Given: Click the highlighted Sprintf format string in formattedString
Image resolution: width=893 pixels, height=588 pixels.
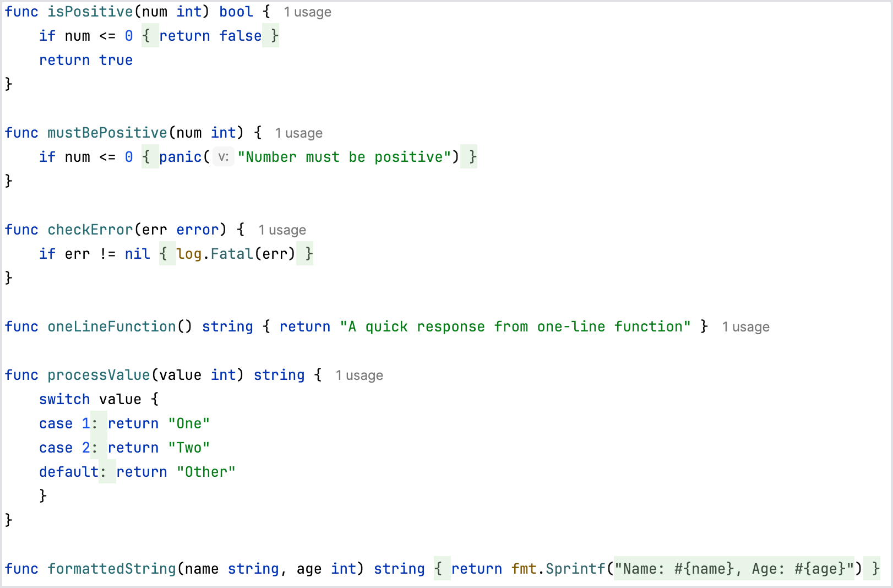Looking at the screenshot, I should point(735,569).
